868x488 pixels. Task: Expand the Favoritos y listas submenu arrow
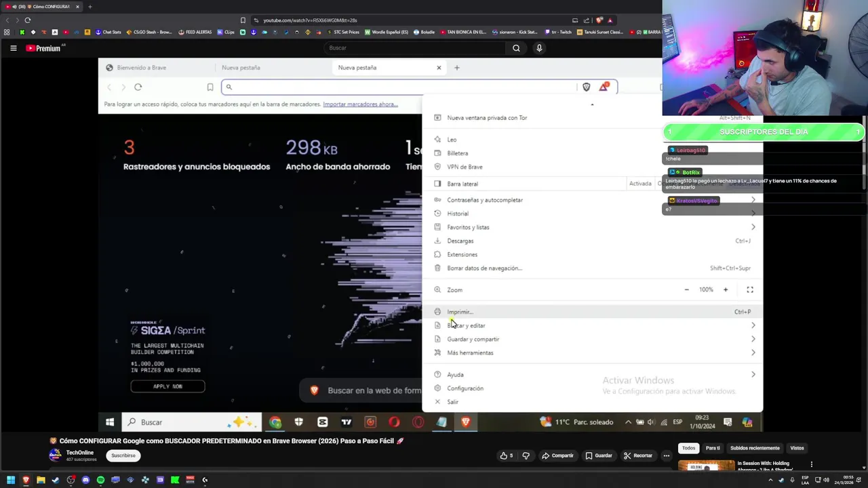click(x=753, y=227)
